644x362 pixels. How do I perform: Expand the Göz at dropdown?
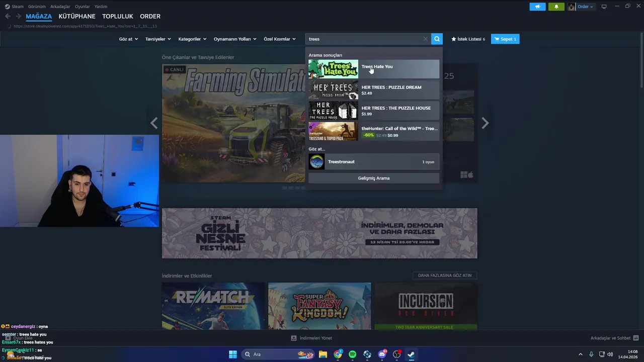128,39
